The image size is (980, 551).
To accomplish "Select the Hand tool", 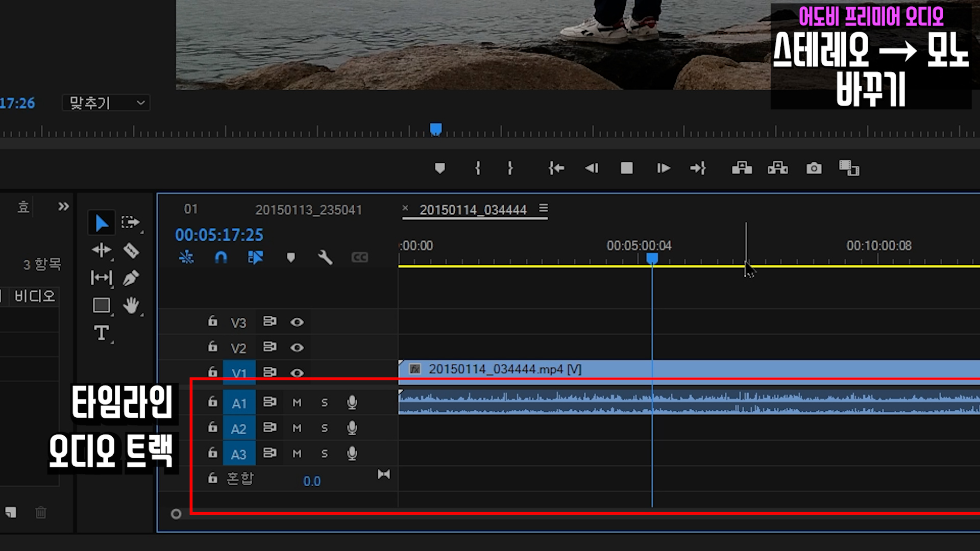I will pyautogui.click(x=131, y=306).
